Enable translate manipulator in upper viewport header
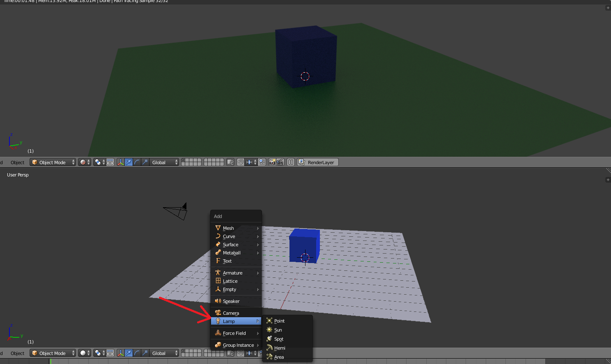 pyautogui.click(x=129, y=162)
